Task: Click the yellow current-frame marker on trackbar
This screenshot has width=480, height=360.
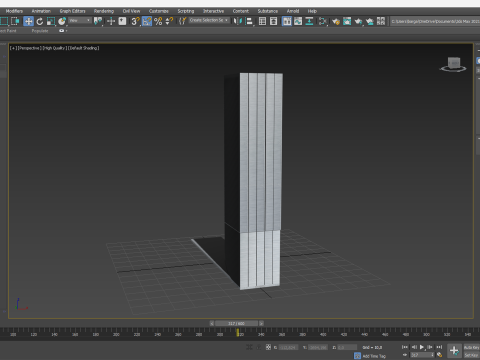Action: 238,332
